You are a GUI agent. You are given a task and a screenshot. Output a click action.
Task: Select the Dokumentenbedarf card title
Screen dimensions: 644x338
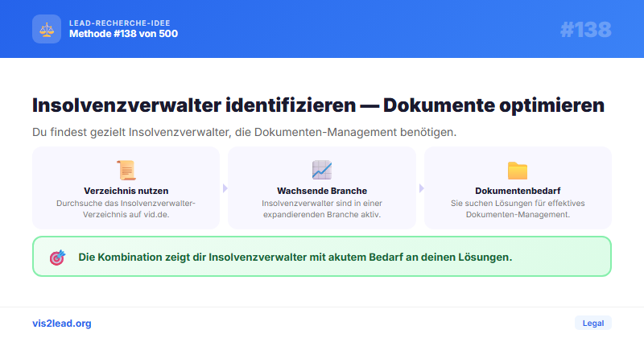point(518,191)
